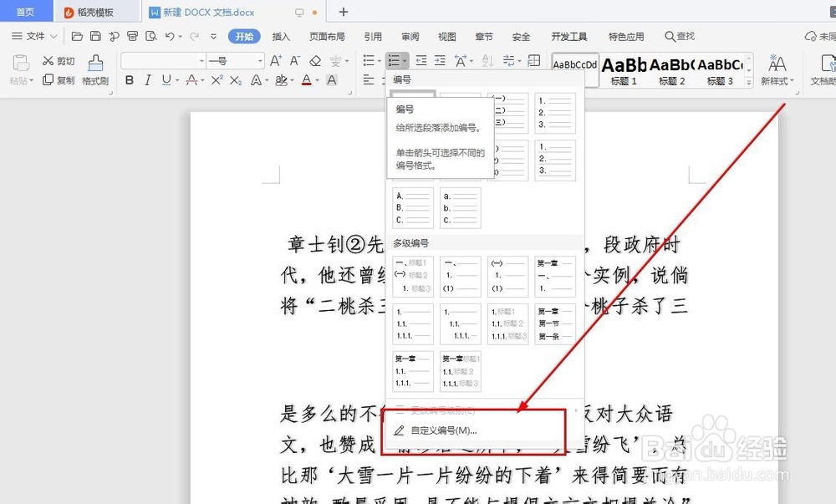Toggle bold formatting
Viewport: 836px width, 504px height.
[x=129, y=80]
